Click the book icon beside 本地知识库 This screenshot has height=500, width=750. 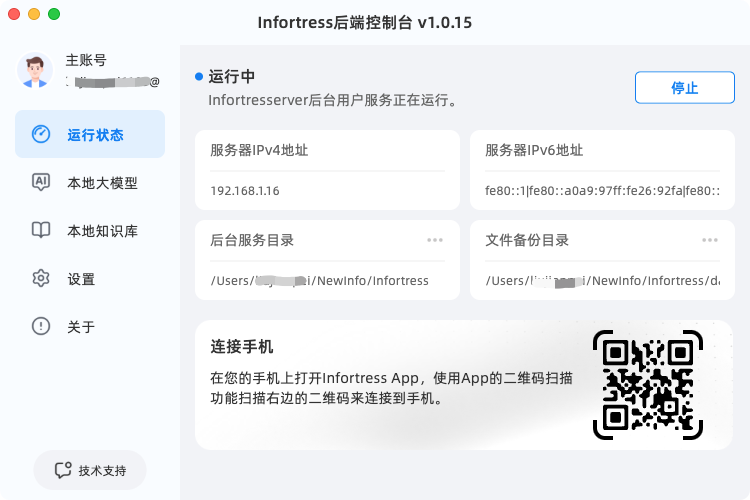pos(41,230)
